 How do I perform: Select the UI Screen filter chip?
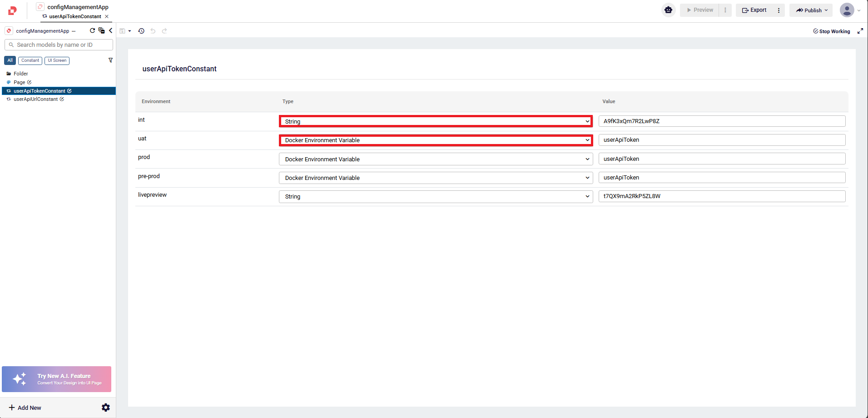click(57, 60)
